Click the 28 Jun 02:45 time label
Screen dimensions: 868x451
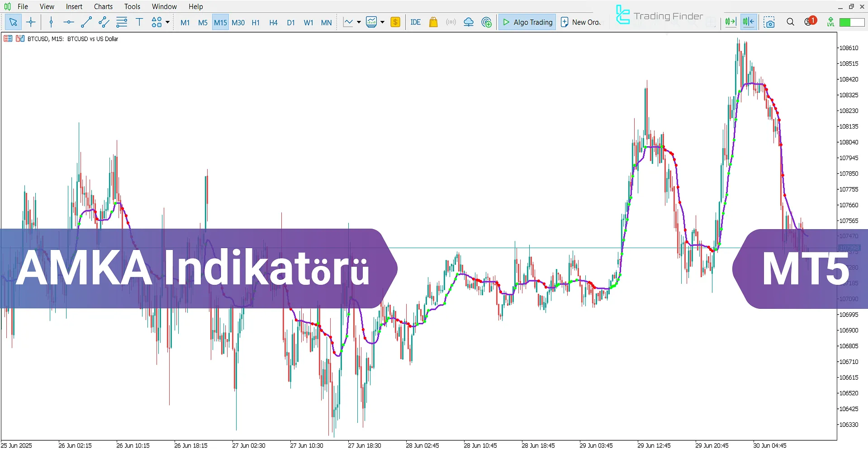422,446
